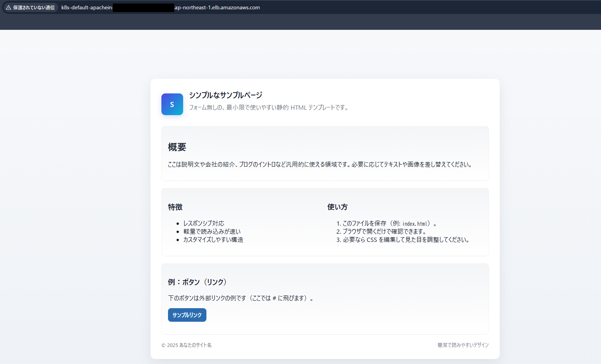
Task: Click the レスポンシブ対応 list item
Action: tap(203, 223)
